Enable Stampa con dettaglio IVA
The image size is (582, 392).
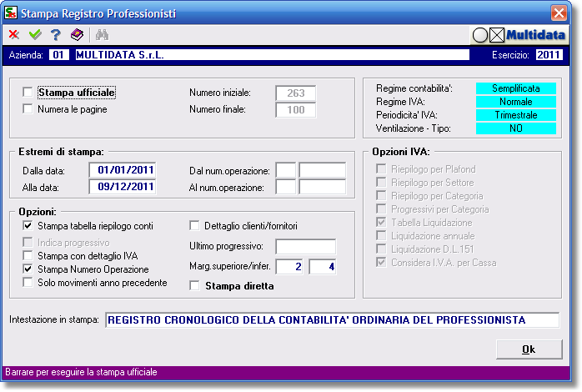[x=28, y=255]
